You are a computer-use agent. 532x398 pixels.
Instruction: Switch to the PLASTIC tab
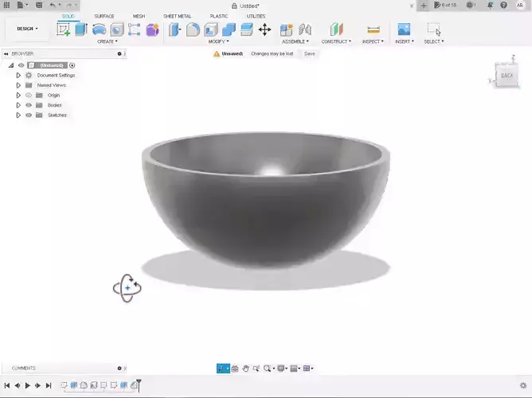coord(219,16)
